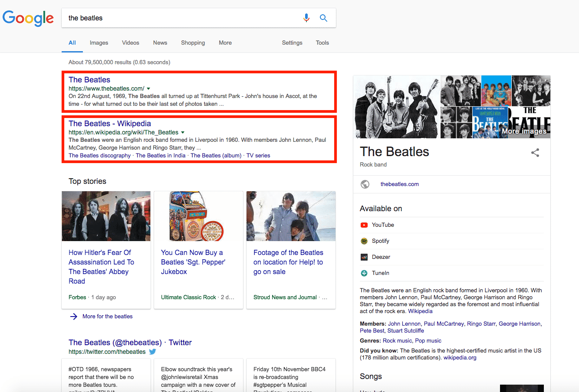Open the TV series sitelink

[258, 156]
